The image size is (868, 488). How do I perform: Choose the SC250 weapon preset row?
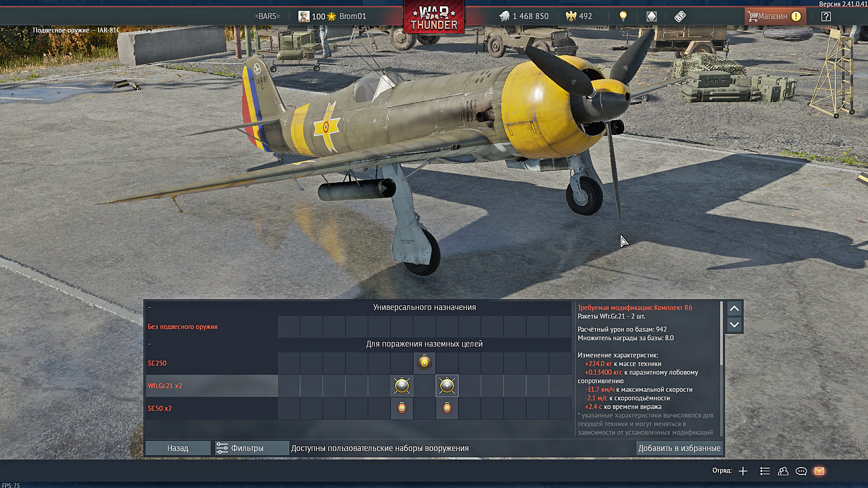212,363
